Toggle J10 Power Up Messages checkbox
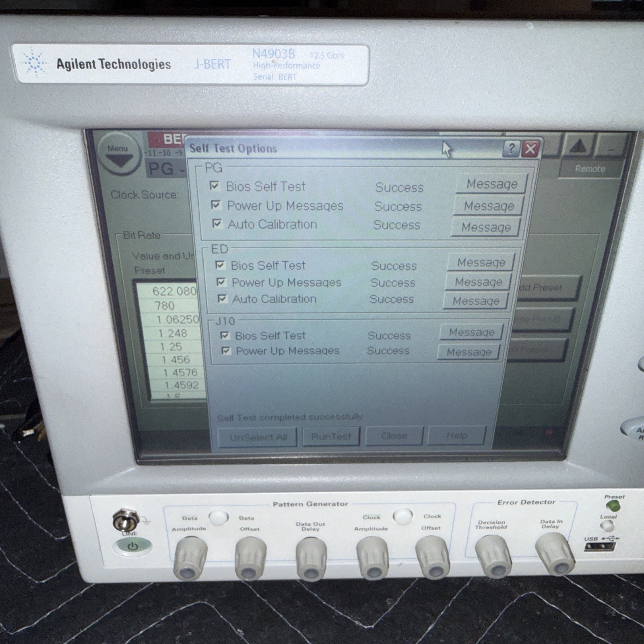 click(x=226, y=351)
